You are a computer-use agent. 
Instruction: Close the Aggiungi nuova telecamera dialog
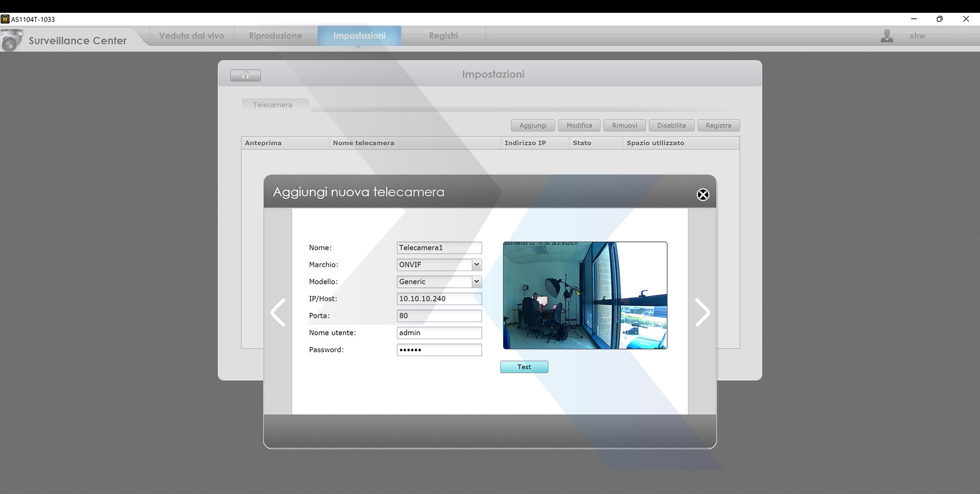[703, 194]
